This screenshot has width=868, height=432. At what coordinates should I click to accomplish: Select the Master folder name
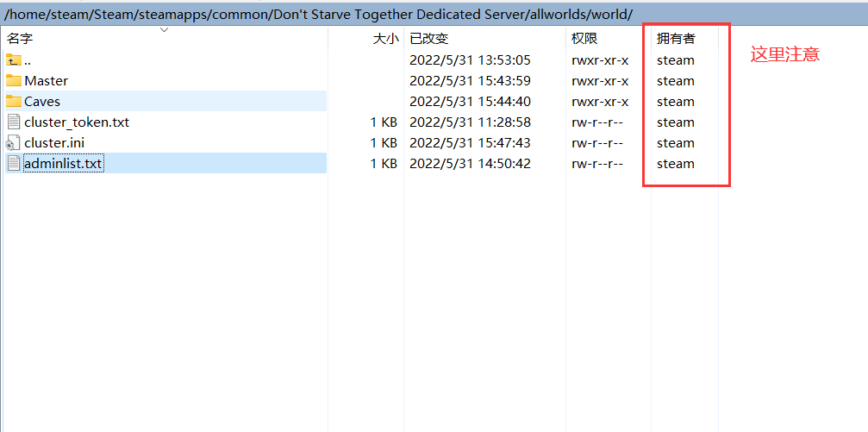tap(46, 81)
